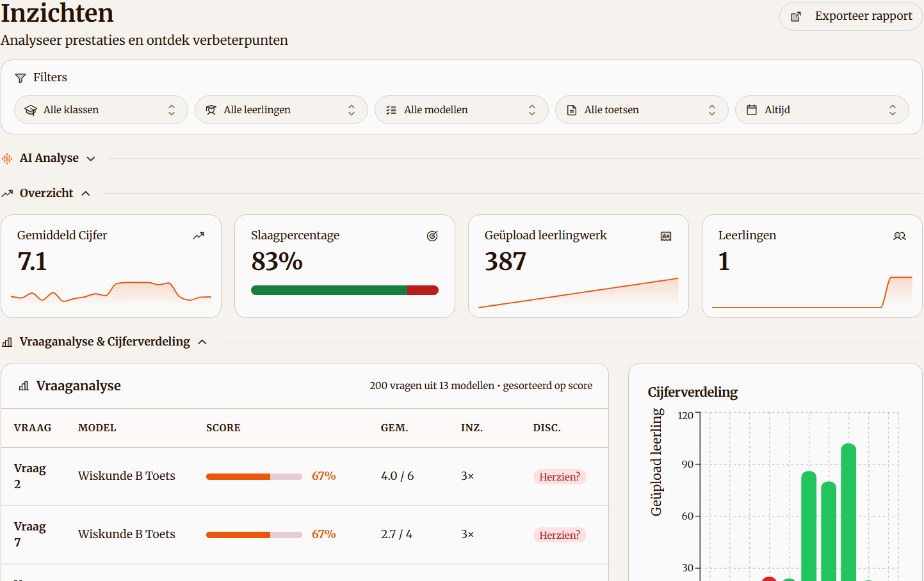This screenshot has height=581, width=924.
Task: Sort by the VRAAG column header
Action: coord(33,428)
